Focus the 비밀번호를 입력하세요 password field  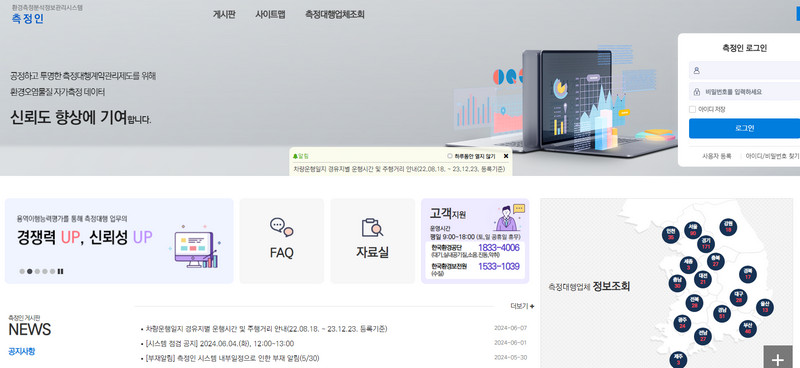pyautogui.click(x=744, y=92)
